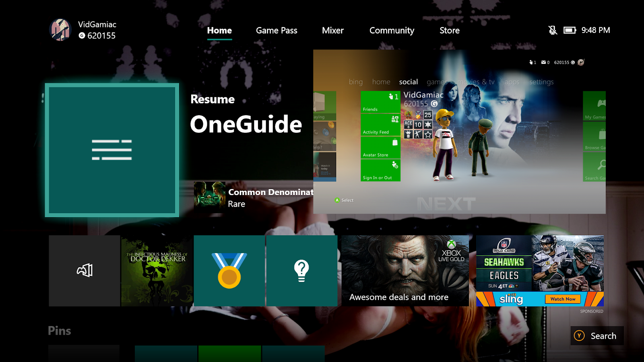Open the Xbox 360 dashboard preview
This screenshot has width=644, height=362.
pyautogui.click(x=459, y=132)
